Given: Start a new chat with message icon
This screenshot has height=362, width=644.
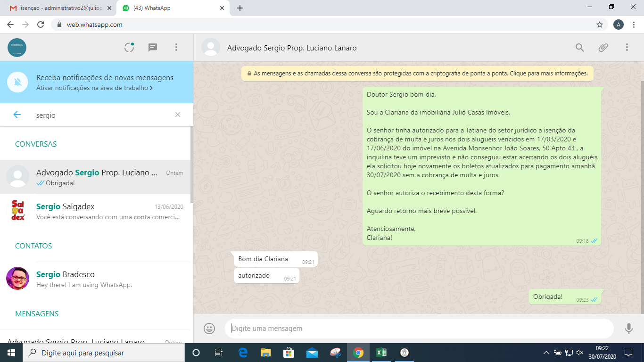Looking at the screenshot, I should coord(152,47).
